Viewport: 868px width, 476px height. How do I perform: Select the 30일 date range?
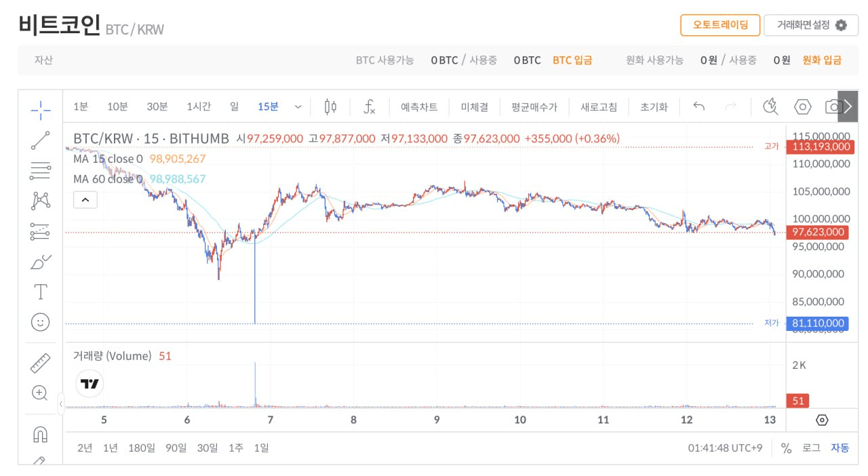(208, 448)
